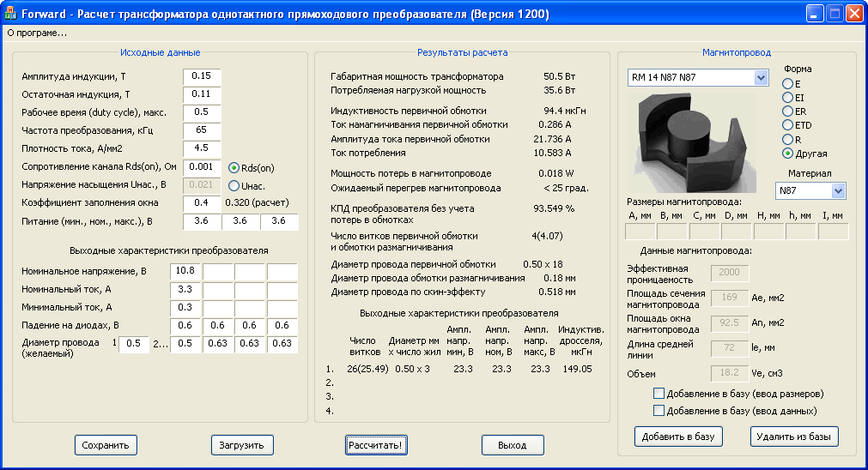Edit the 'Амплитуда индукции' field
The width and height of the screenshot is (868, 470).
[x=202, y=77]
